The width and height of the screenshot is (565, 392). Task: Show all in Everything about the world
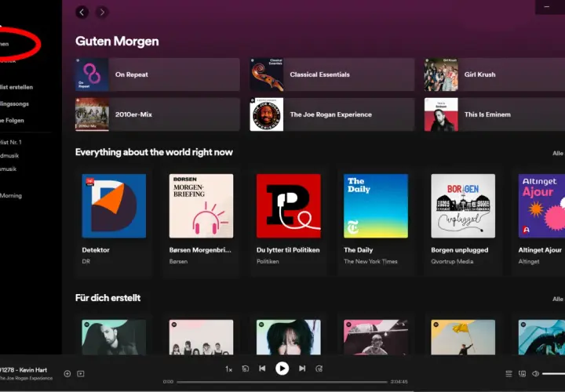coord(558,154)
